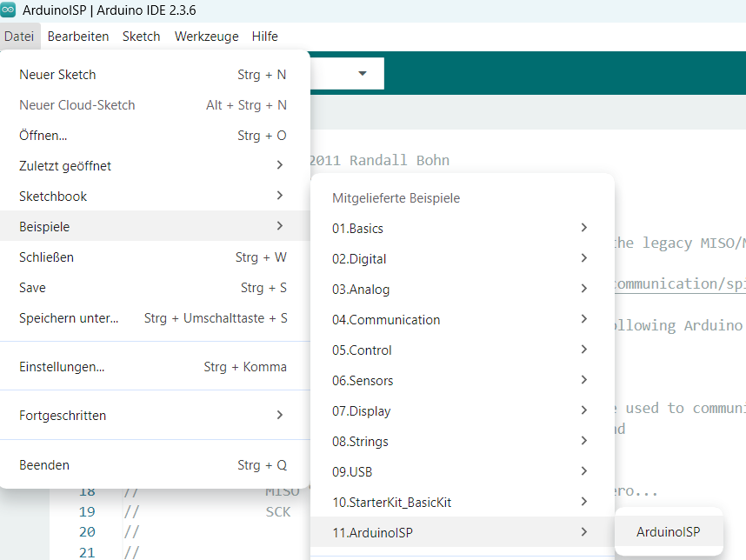Click the underlined communication/spi link text
746x560 pixels.
[x=680, y=284]
